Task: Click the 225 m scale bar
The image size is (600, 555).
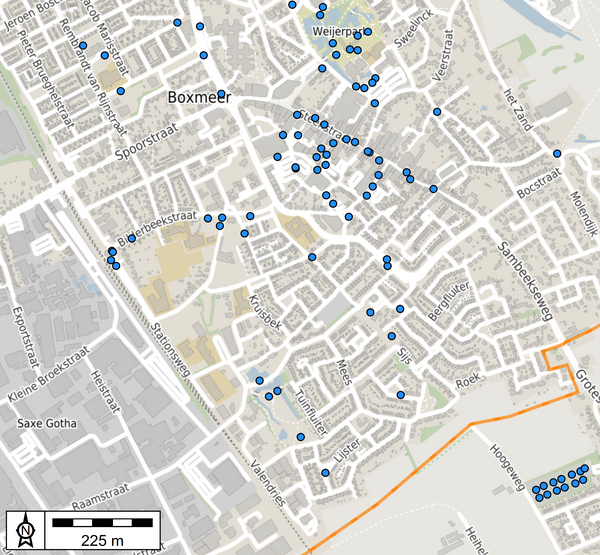Action: coord(102,522)
